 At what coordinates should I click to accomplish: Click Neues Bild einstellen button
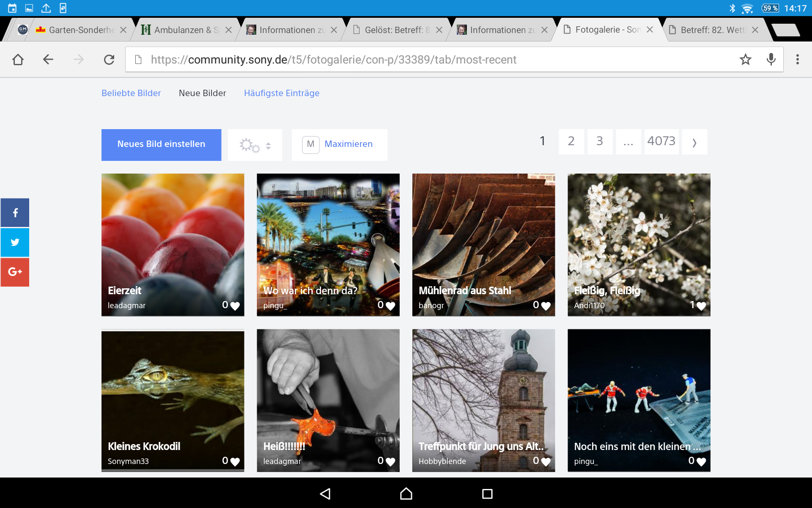coord(161,144)
